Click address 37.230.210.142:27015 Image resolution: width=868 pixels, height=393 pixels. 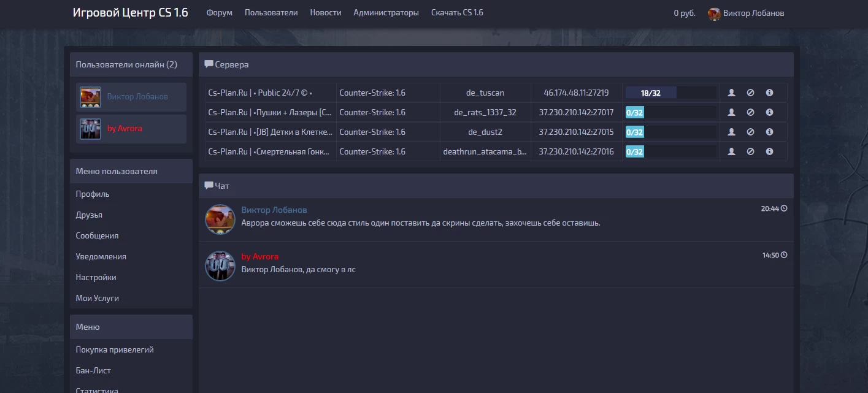pyautogui.click(x=577, y=132)
